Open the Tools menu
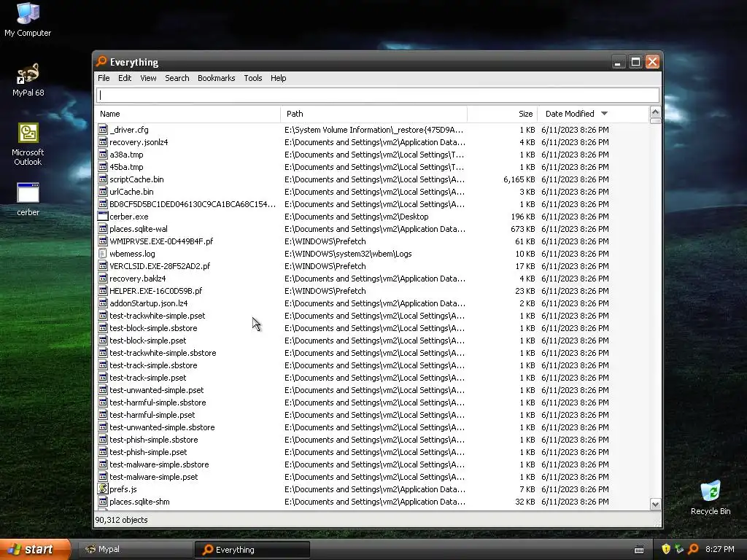 pyautogui.click(x=253, y=78)
